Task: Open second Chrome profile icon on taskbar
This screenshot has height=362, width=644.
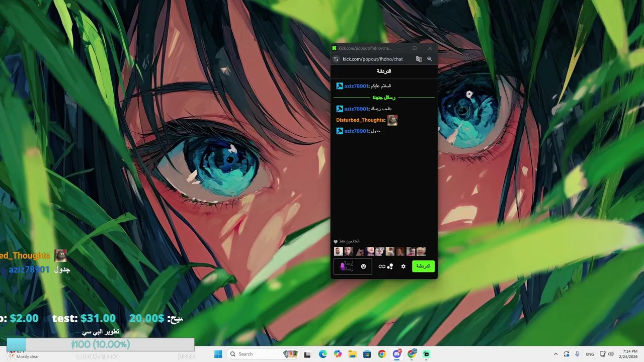Action: (x=412, y=354)
